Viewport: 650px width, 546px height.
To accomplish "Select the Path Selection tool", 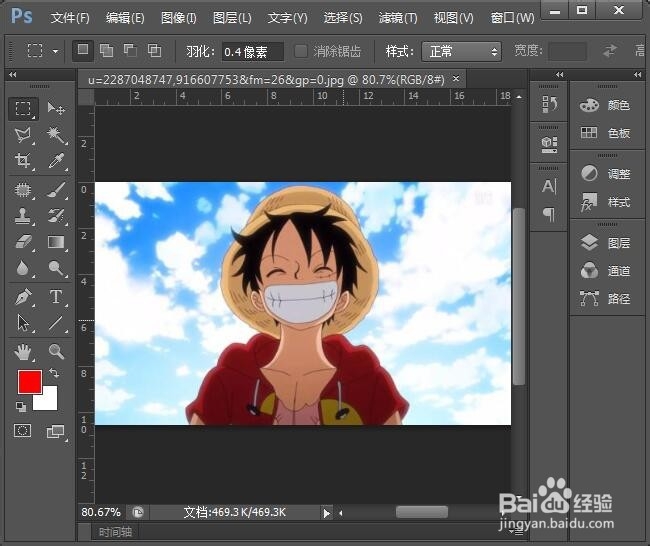I will (23, 323).
